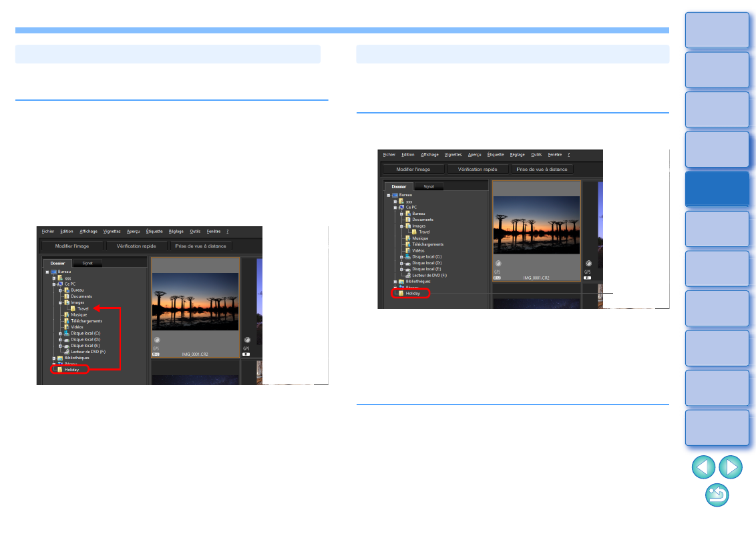
Task: Collapse root Bureau node in left screenshot
Action: tap(47, 272)
